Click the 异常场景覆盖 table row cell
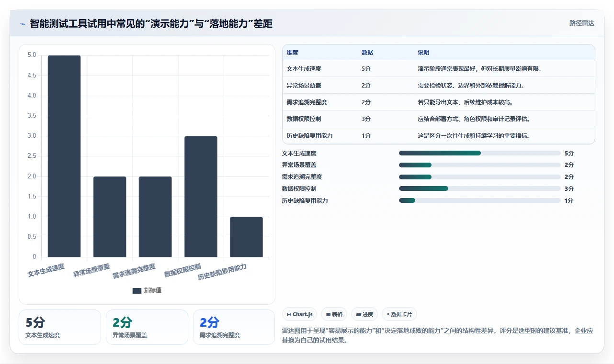 [x=304, y=86]
